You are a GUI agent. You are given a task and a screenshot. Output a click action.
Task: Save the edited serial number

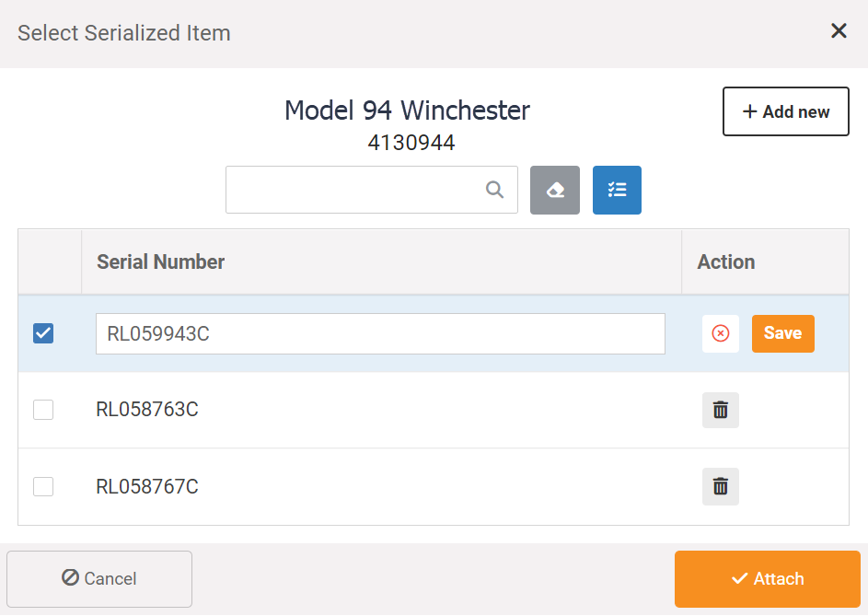(x=782, y=333)
